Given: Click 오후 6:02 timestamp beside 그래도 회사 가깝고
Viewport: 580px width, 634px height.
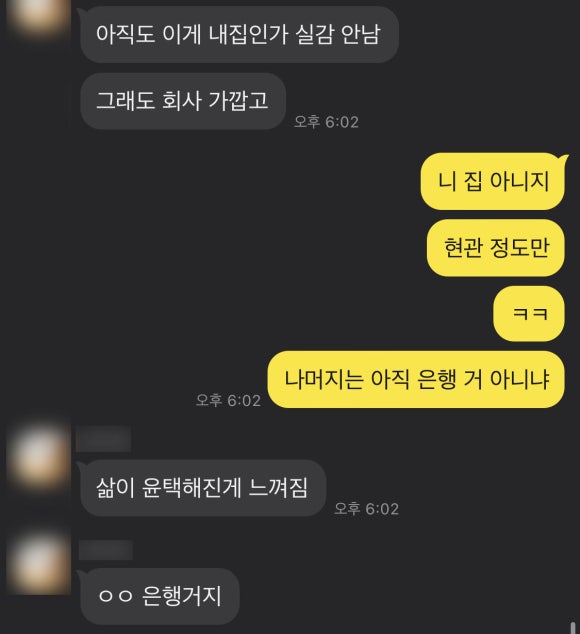Looking at the screenshot, I should point(326,122).
